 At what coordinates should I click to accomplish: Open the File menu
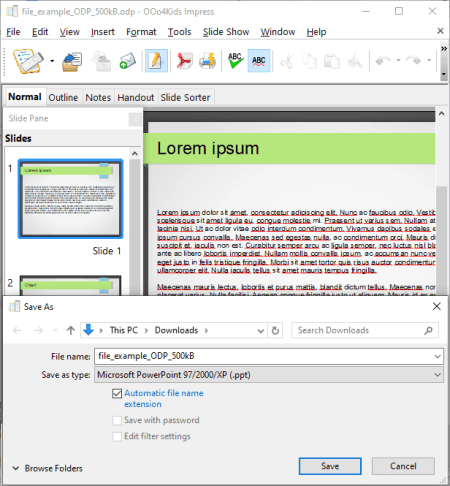tap(13, 32)
